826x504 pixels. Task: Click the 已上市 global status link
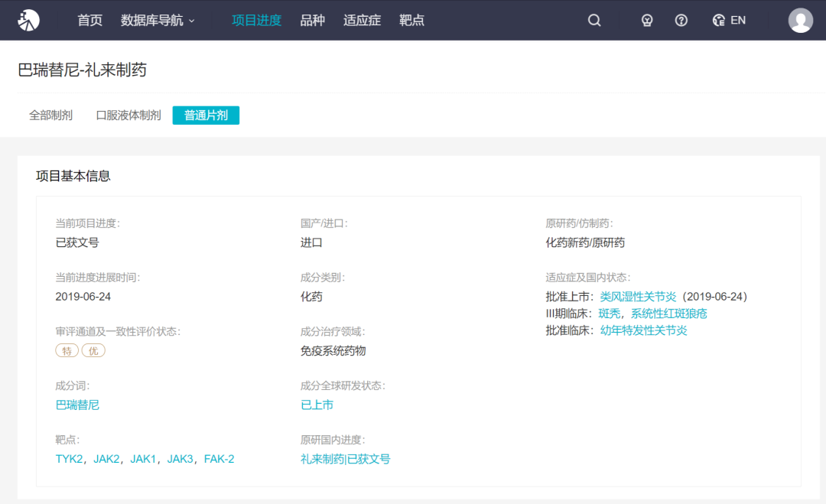coord(317,405)
